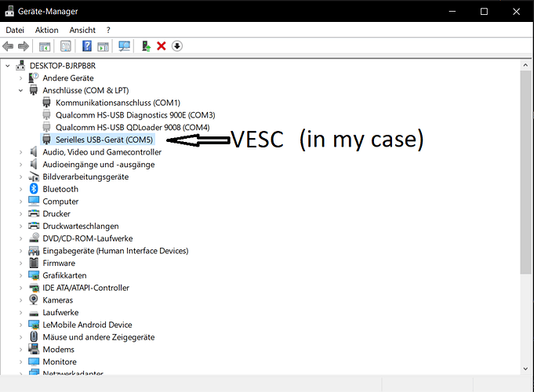The height and width of the screenshot is (392, 534).
Task: Click the Andere Geräte unknown device icon
Action: 34,78
